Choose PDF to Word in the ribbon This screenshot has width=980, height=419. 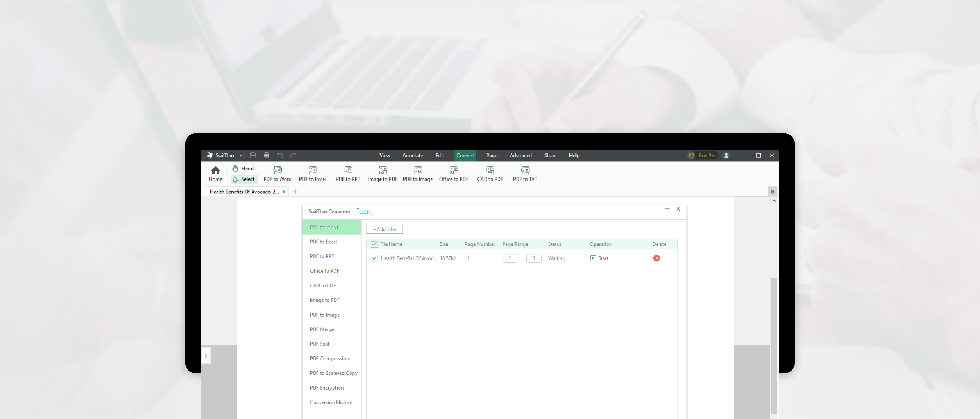tap(278, 174)
